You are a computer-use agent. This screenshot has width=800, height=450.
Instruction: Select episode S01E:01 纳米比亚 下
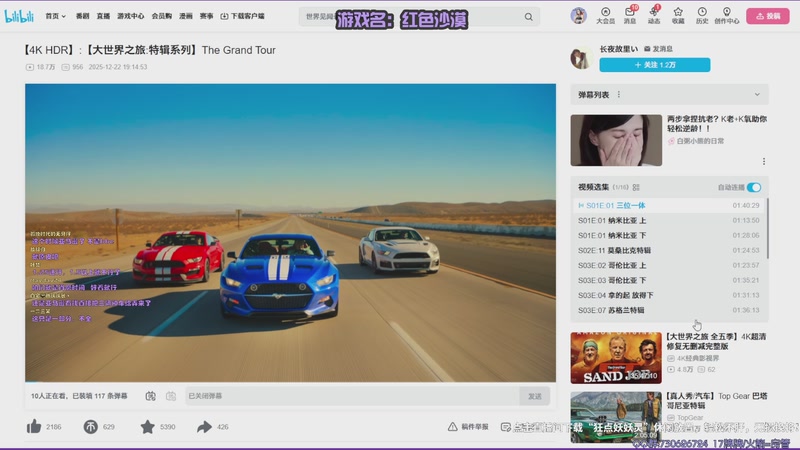668,235
